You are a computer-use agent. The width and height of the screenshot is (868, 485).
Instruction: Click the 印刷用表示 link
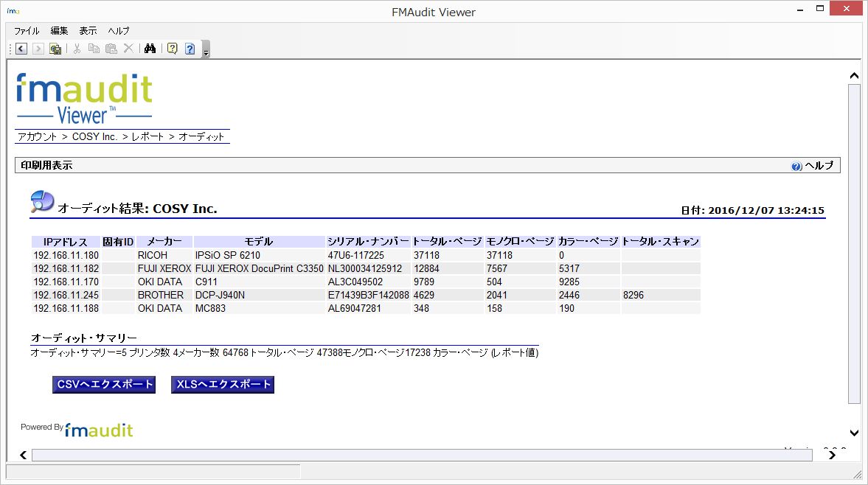(x=46, y=165)
